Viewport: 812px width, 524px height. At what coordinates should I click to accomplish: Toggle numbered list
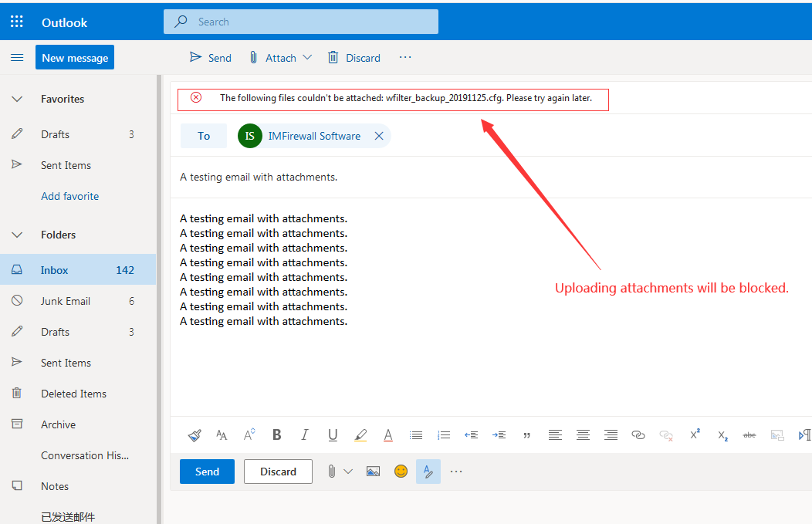[444, 435]
